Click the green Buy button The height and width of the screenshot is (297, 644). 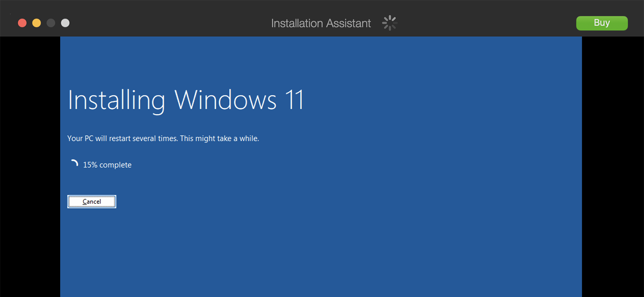click(x=601, y=23)
